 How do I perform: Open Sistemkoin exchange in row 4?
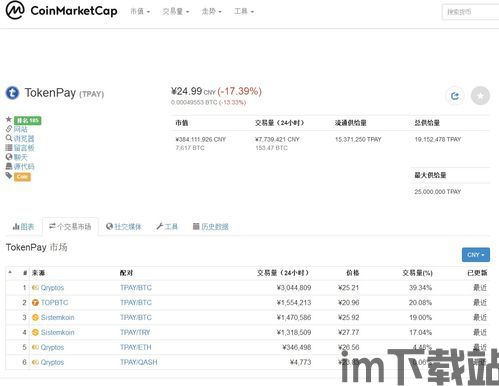pyautogui.click(x=58, y=332)
